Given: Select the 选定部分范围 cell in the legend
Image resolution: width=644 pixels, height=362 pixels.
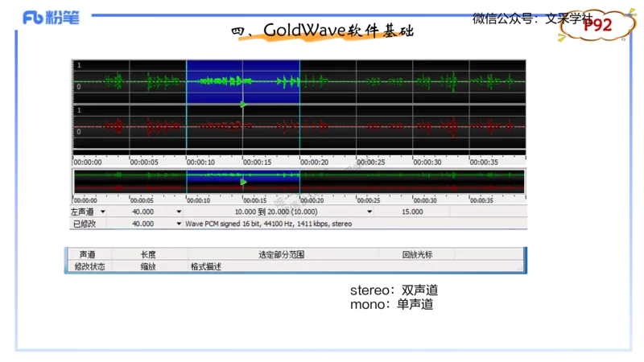Looking at the screenshot, I should [281, 254].
